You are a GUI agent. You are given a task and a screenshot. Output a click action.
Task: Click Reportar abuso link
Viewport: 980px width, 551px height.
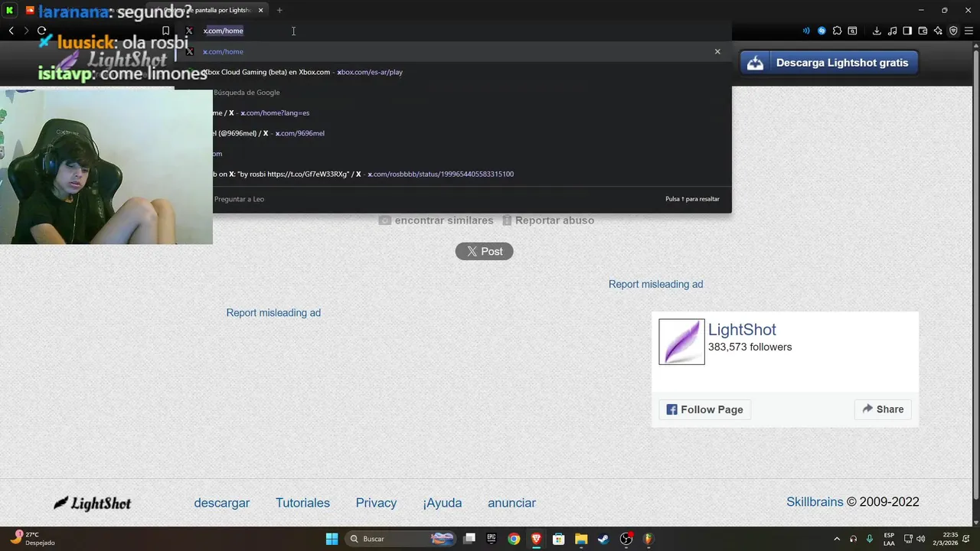coord(548,220)
